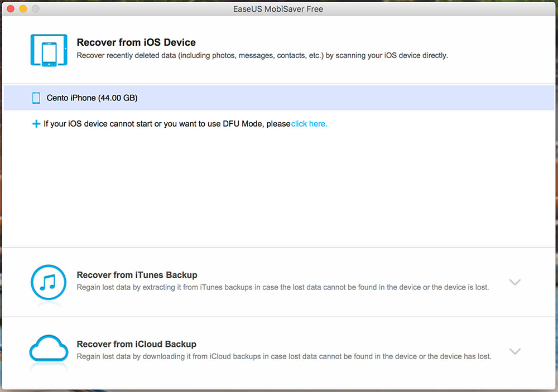The image size is (558, 392).
Task: Click the iOS device recovery description text
Action: [262, 56]
